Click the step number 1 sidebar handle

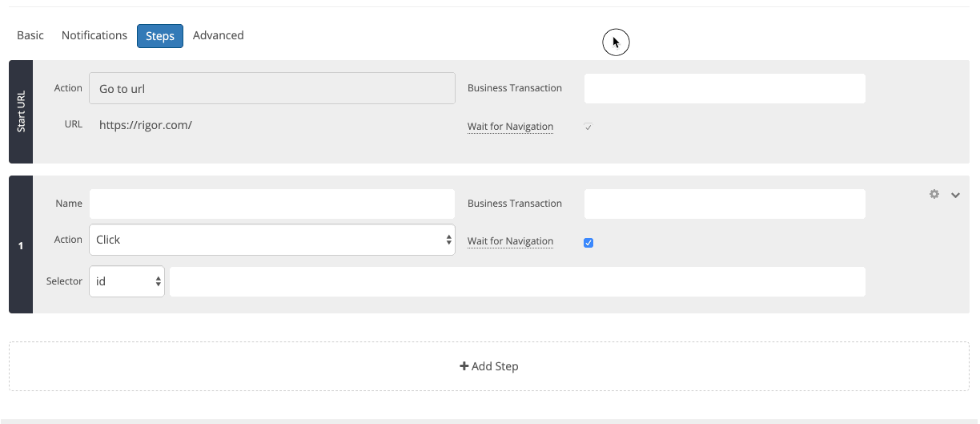pyautogui.click(x=21, y=245)
